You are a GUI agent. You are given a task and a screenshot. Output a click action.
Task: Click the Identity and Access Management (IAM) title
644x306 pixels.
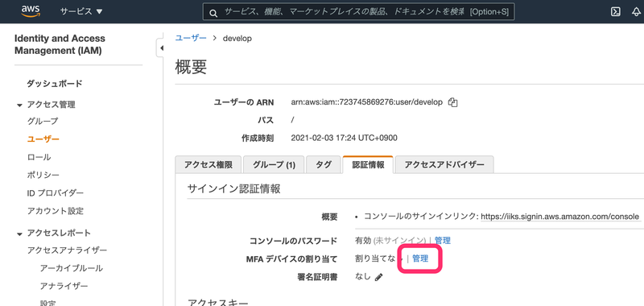pyautogui.click(x=60, y=44)
